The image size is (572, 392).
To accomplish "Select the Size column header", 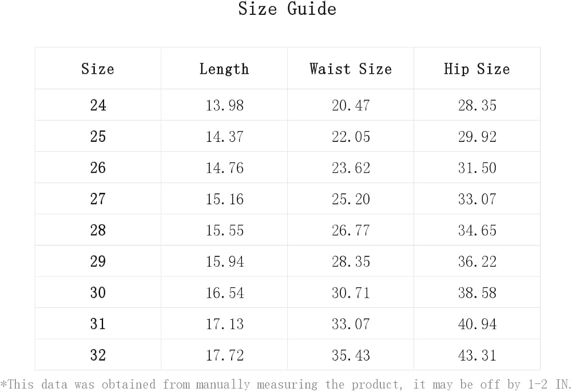I will (98, 69).
